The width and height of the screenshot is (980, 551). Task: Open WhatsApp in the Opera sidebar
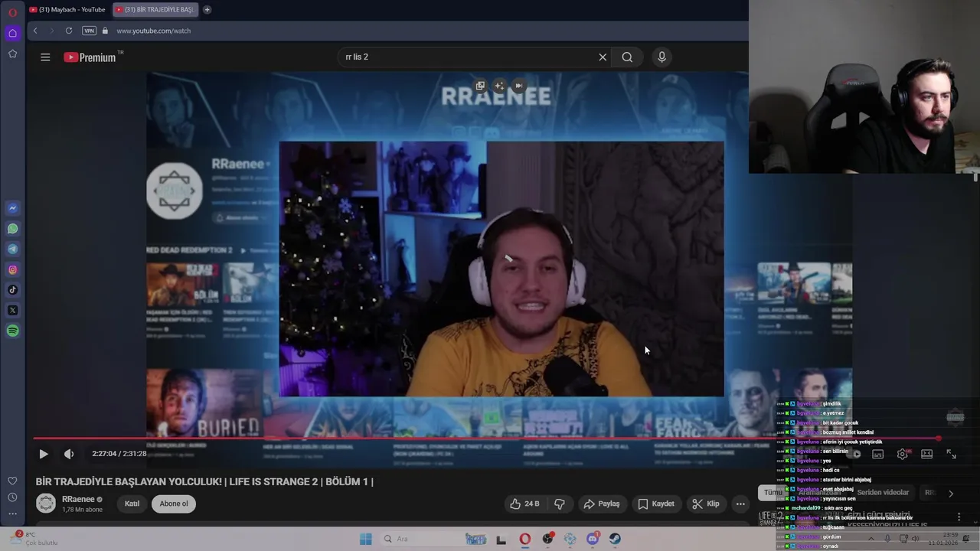[x=12, y=229]
